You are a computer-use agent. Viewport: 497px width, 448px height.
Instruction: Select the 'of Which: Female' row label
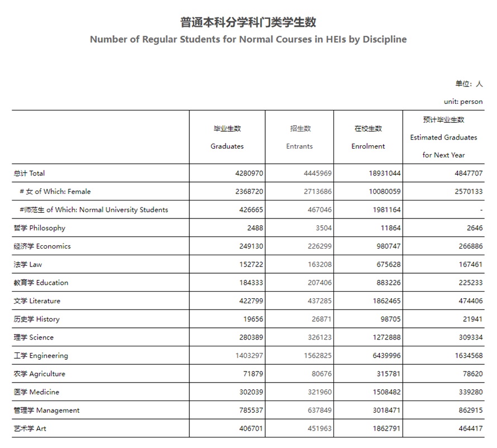pyautogui.click(x=55, y=192)
